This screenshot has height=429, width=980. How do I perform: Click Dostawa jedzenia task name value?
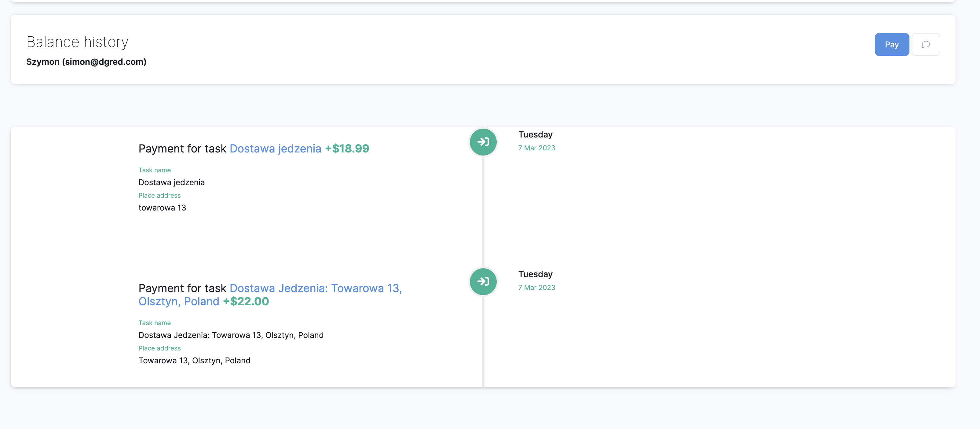coord(171,182)
